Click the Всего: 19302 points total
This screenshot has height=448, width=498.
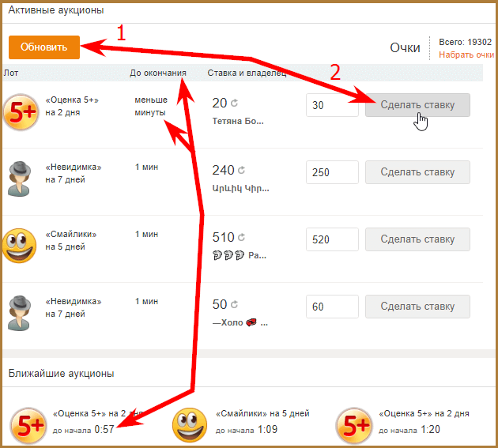[x=465, y=42]
